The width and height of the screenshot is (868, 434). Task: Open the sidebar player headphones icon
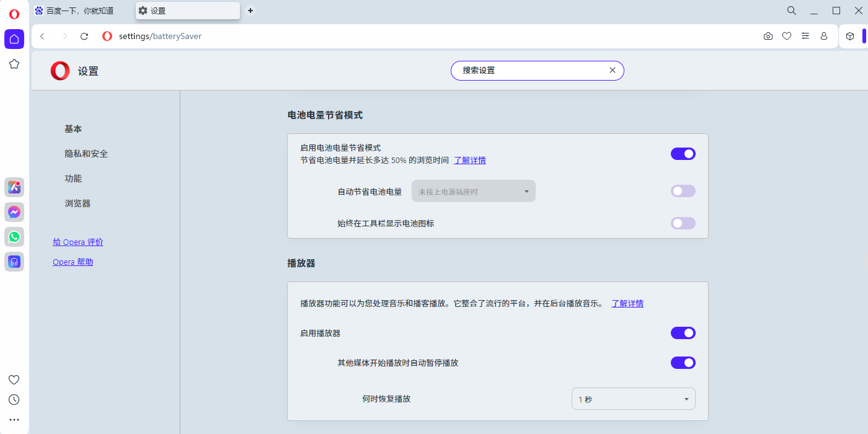(14, 262)
